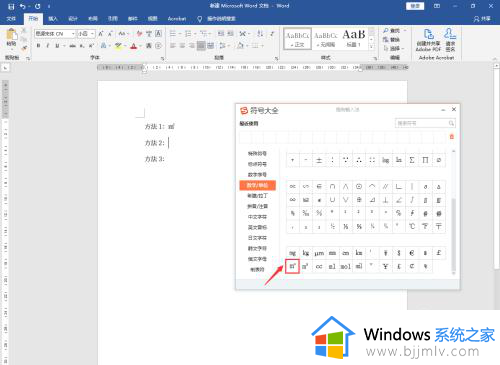
Task: Toggle character shading
Action: tap(149, 46)
